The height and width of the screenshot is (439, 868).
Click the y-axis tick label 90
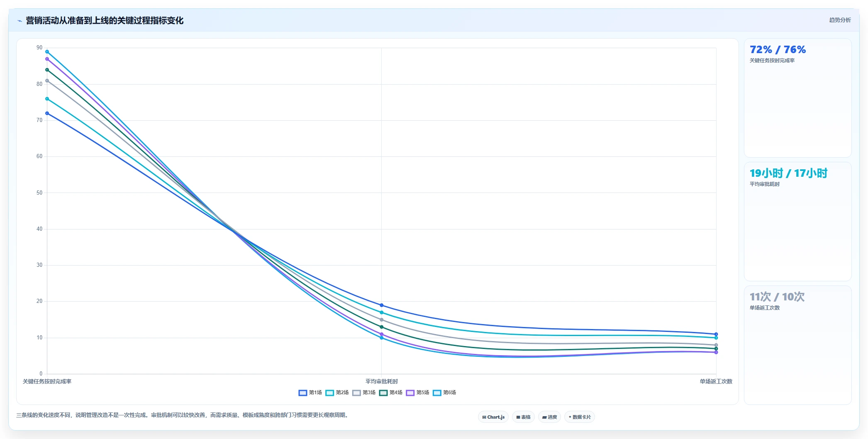(39, 48)
